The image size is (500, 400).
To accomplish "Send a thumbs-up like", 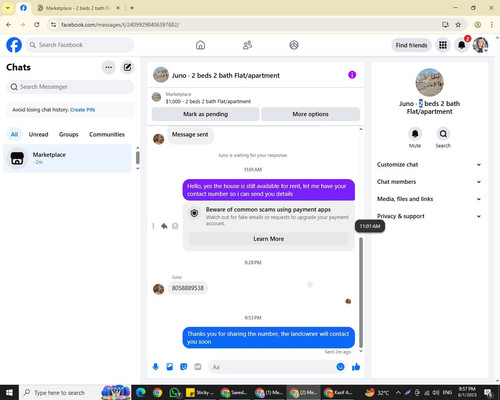I will point(356,367).
